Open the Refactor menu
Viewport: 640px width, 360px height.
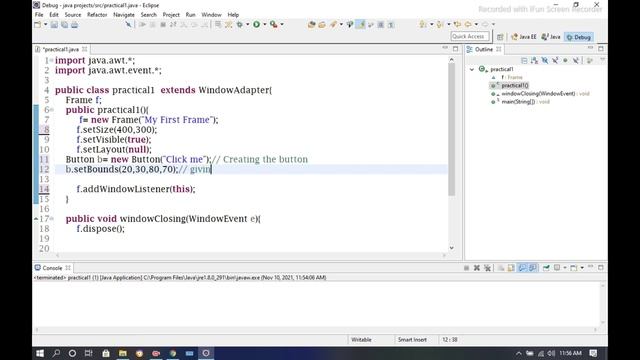[97, 15]
